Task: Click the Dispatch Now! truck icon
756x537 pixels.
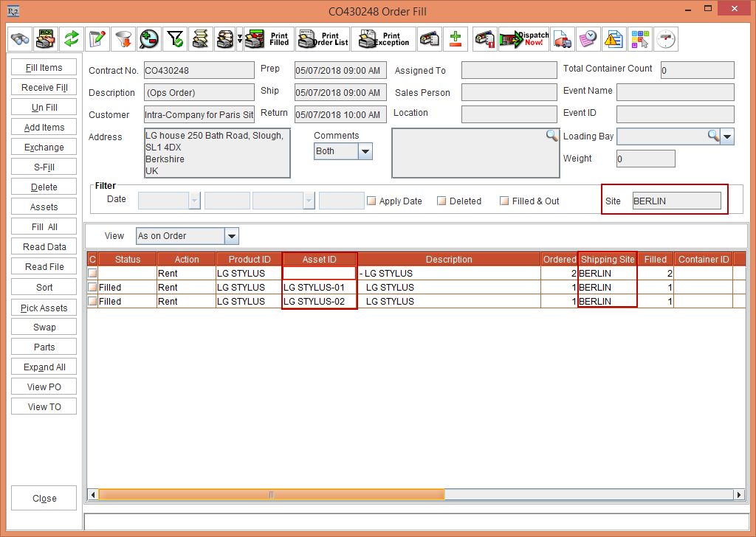Action: [x=523, y=38]
